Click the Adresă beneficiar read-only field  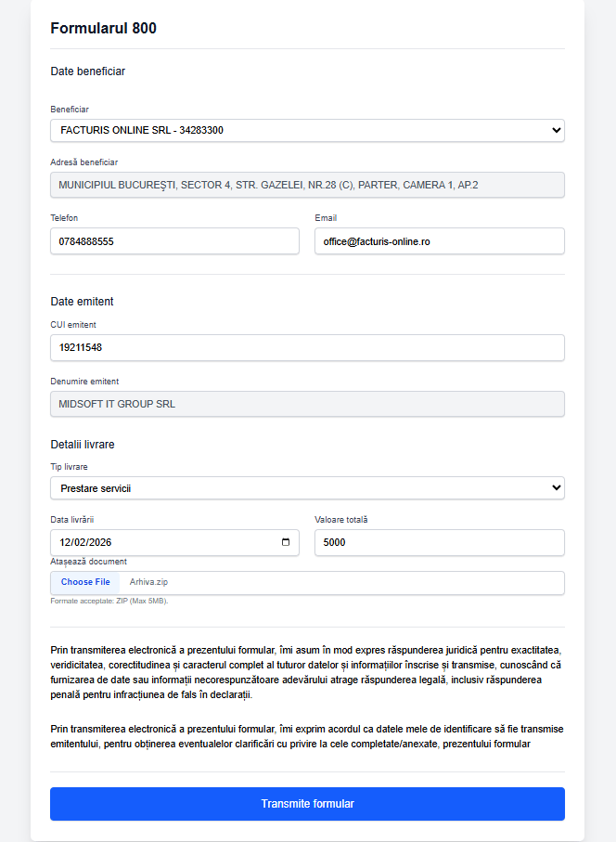tap(306, 185)
